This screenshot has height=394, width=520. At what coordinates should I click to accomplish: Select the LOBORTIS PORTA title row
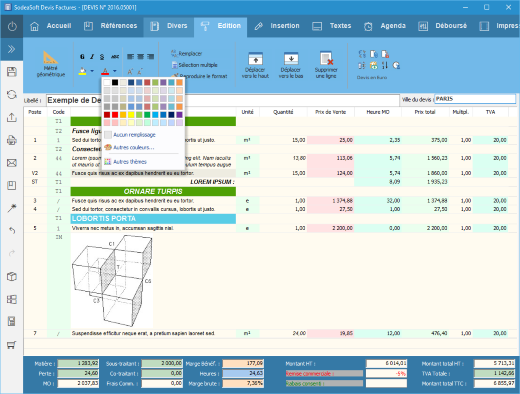pyautogui.click(x=153, y=219)
